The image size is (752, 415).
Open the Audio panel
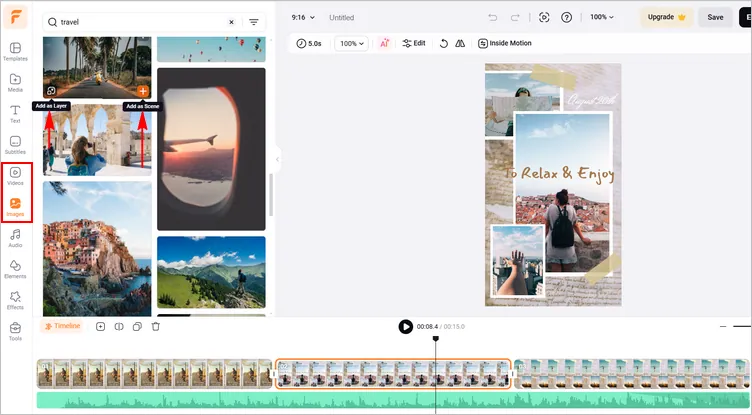pyautogui.click(x=15, y=238)
